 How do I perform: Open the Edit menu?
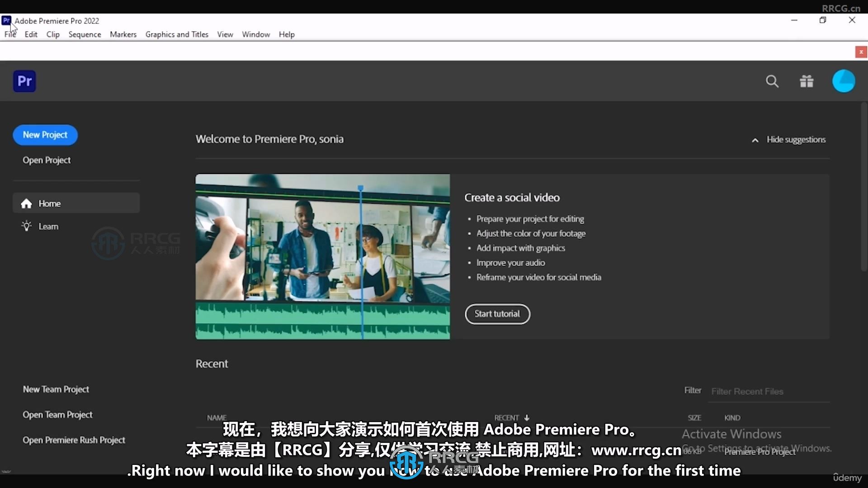tap(31, 34)
